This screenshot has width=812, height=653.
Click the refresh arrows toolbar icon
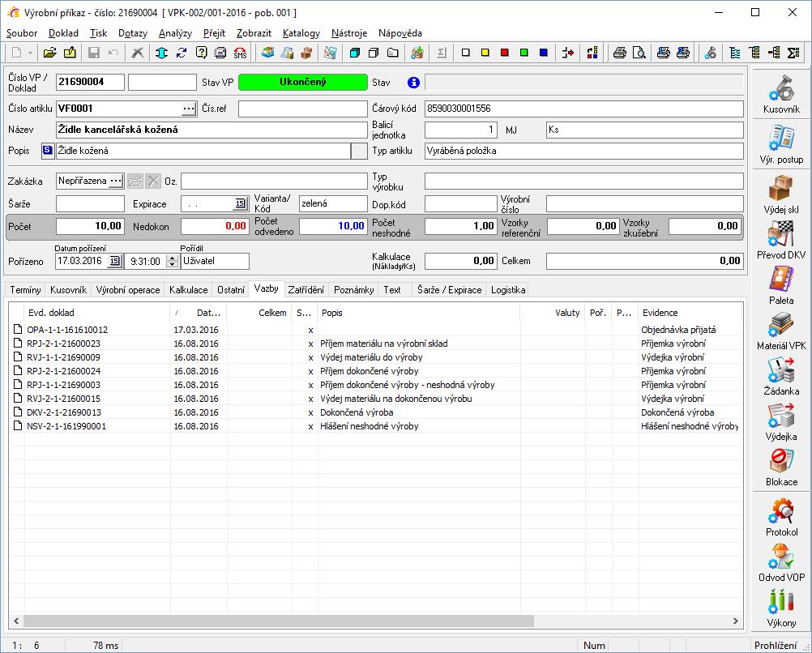coord(182,53)
